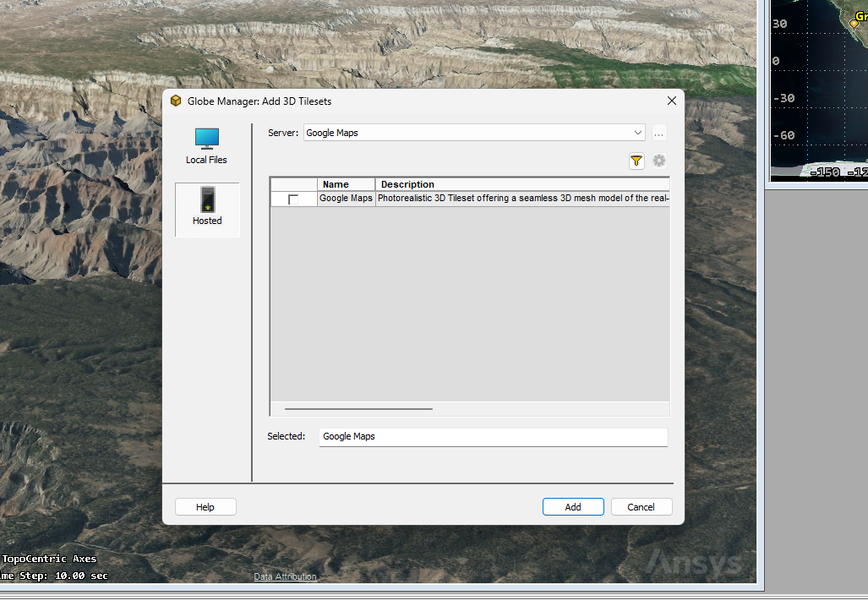Viewport: 868px width, 606px height.
Task: Click the greyed gear settings icon
Action: coord(658,161)
